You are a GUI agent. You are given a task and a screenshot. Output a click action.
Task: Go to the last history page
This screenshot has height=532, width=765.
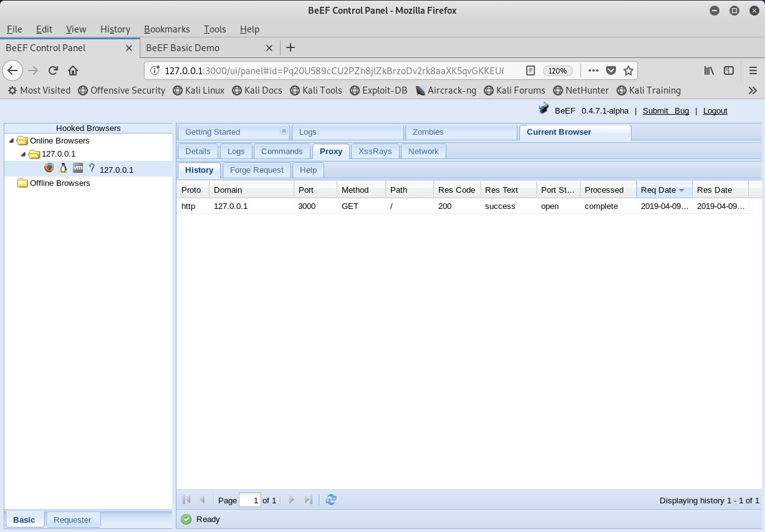(308, 500)
